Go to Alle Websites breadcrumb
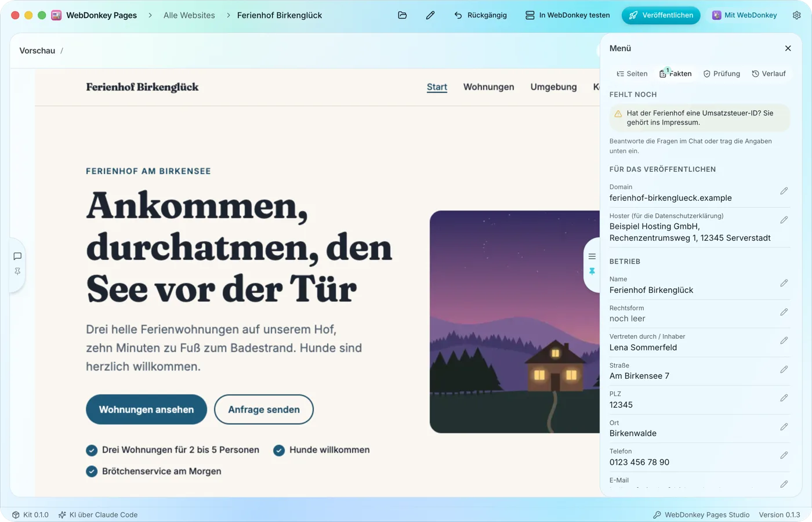Screen dimensions: 812x522 [189, 15]
